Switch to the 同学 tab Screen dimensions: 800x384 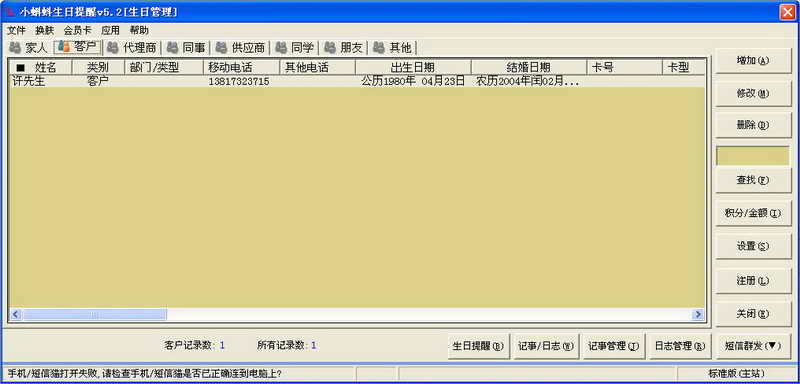[x=295, y=48]
